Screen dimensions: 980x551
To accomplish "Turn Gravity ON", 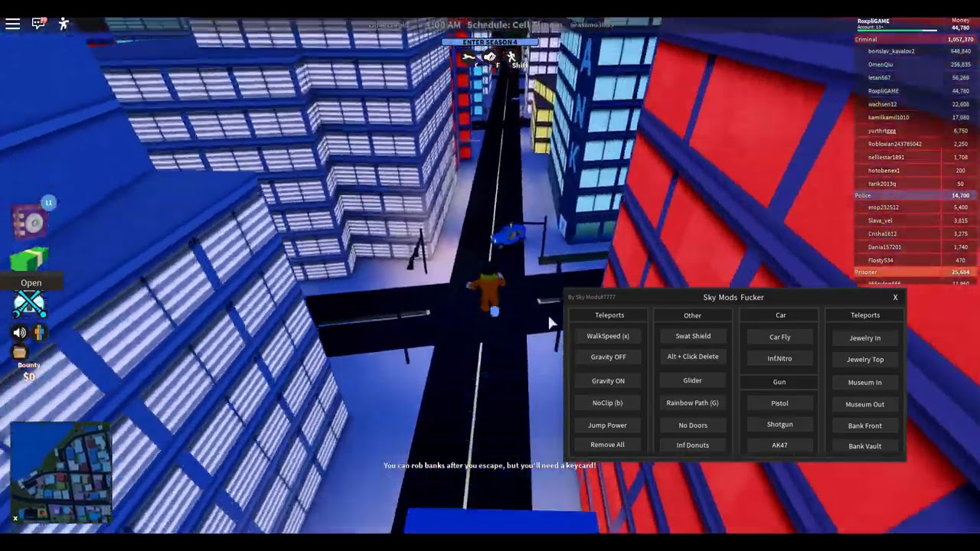I will coord(608,380).
